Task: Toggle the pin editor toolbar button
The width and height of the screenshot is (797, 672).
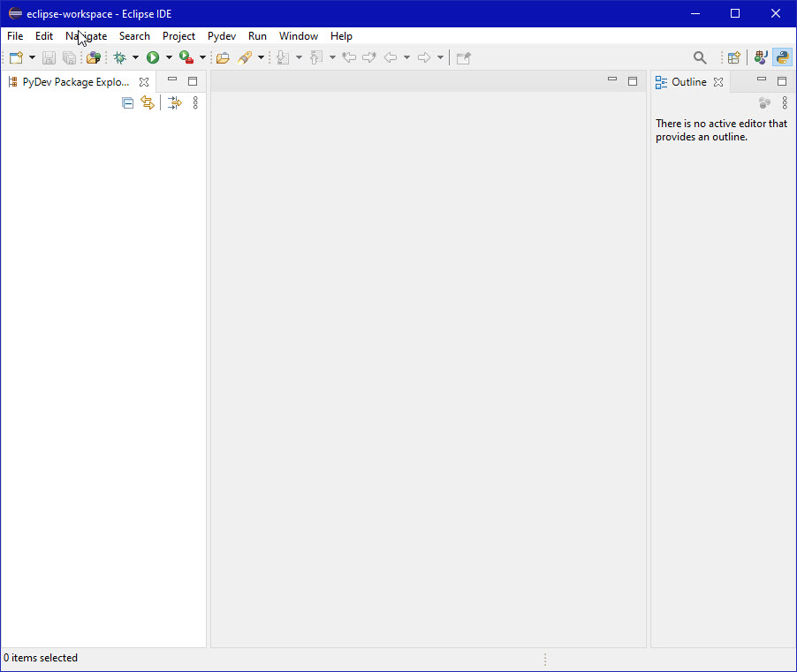Action: coord(463,57)
